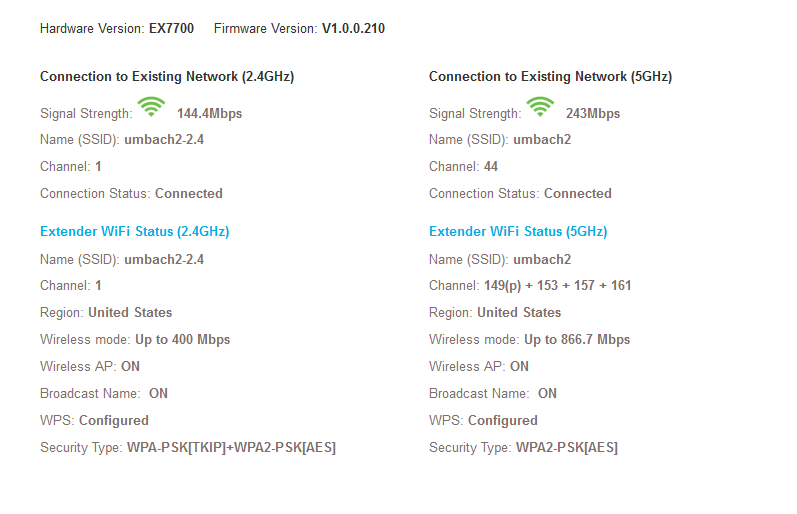The height and width of the screenshot is (514, 797).
Task: Select the 2.4GHz extender WPS Configured value
Action: click(114, 421)
